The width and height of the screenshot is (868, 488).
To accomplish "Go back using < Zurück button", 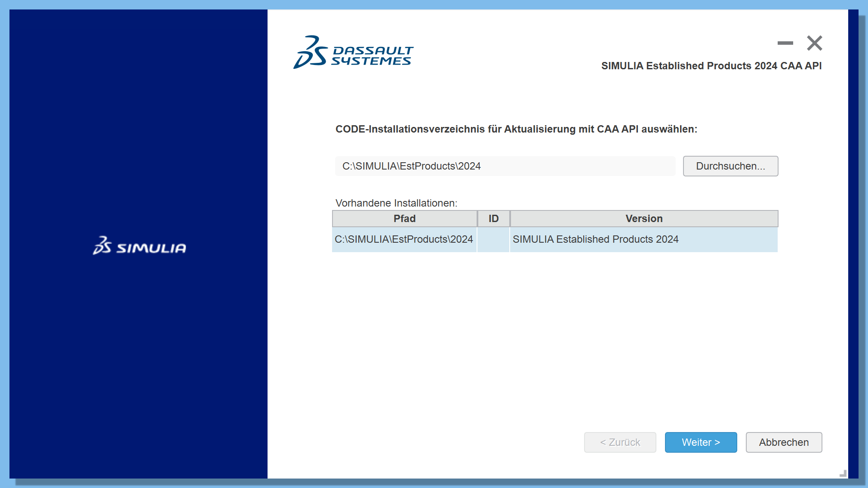I will click(x=620, y=442).
